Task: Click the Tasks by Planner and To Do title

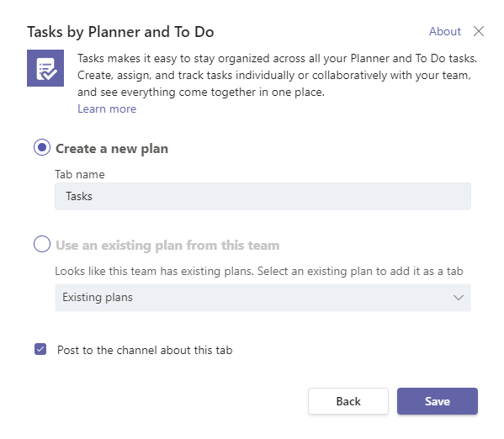Action: (120, 32)
